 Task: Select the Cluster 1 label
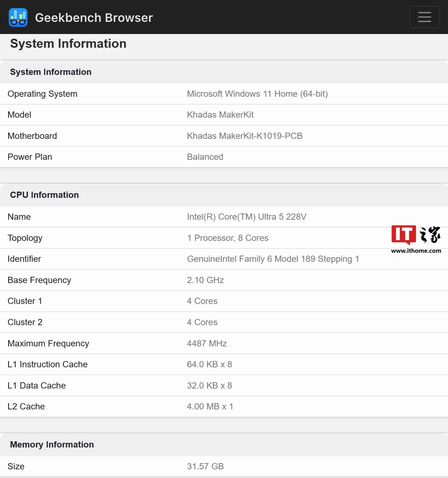click(x=25, y=301)
